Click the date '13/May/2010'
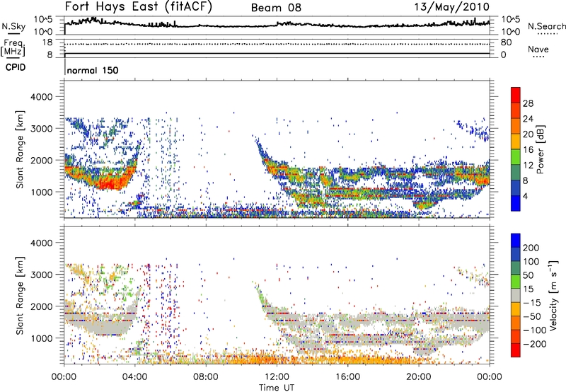This screenshot has height=392, width=566. pyautogui.click(x=451, y=7)
